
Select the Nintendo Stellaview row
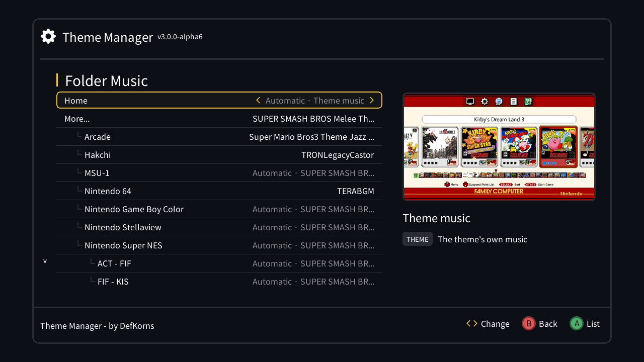click(x=219, y=227)
